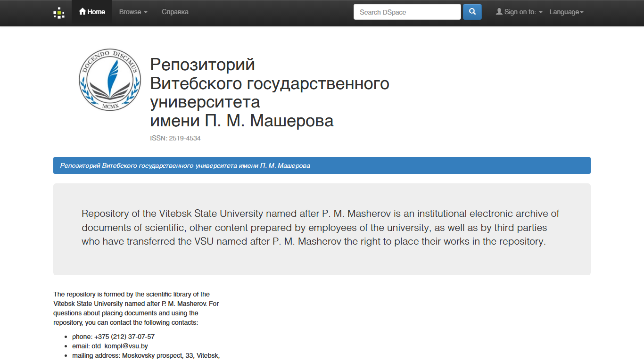644x362 pixels.
Task: Focus the Search DSpace input field
Action: pyautogui.click(x=407, y=12)
